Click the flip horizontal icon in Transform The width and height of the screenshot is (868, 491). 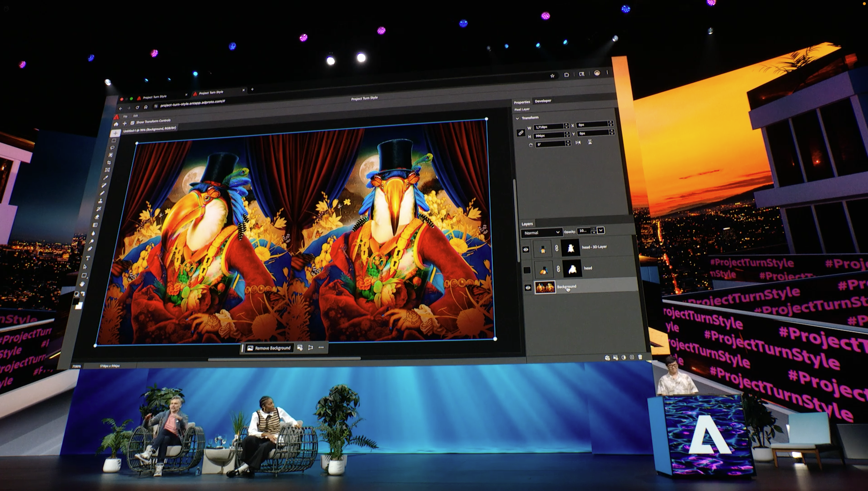coord(578,142)
